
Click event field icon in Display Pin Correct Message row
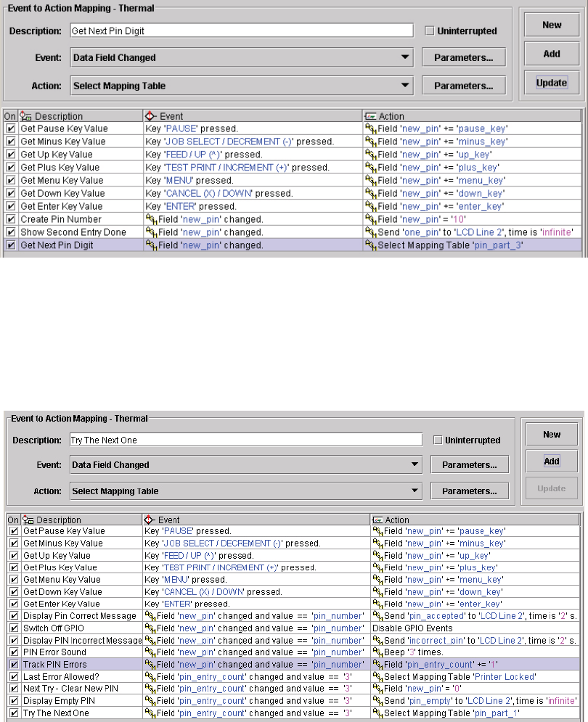tap(150, 615)
